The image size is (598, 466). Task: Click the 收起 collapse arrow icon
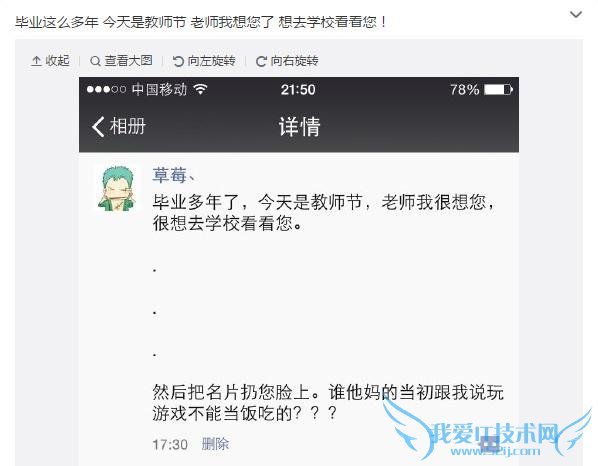coord(36,61)
